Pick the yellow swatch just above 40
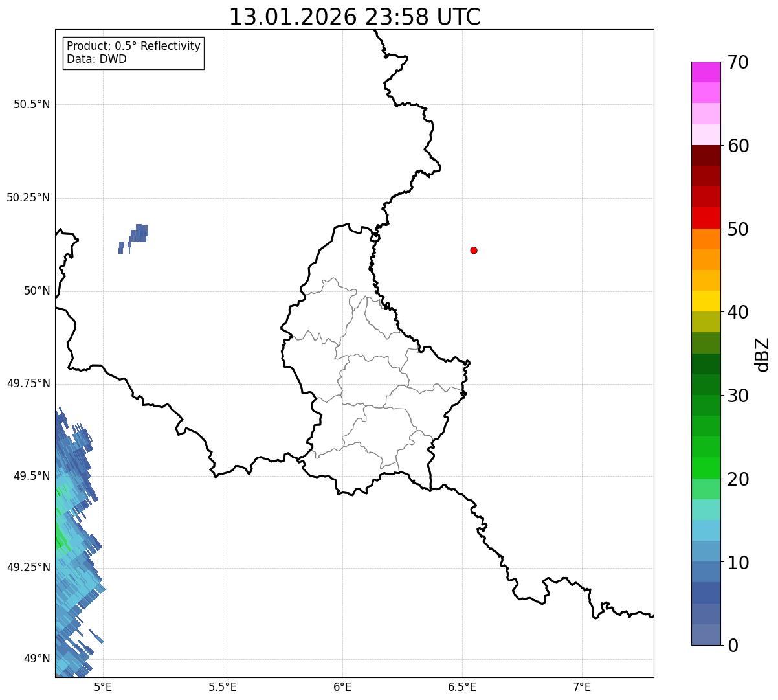Viewport: 778px width, 700px height. point(706,301)
